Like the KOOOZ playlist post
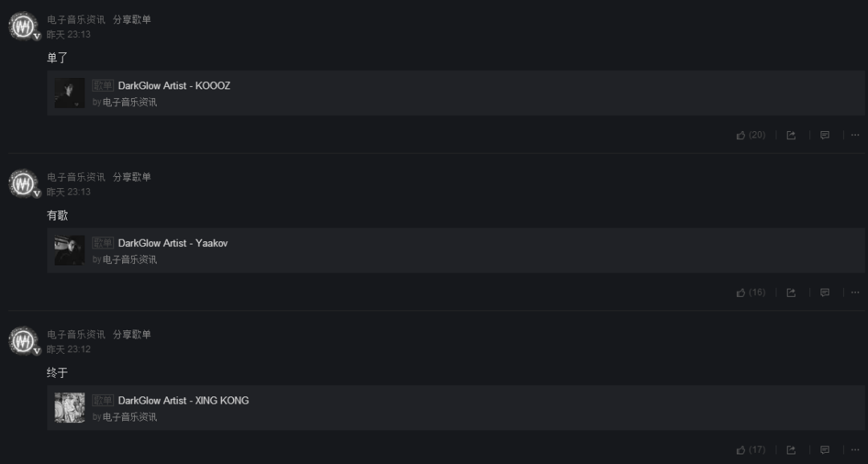The width and height of the screenshot is (868, 464). coord(751,135)
